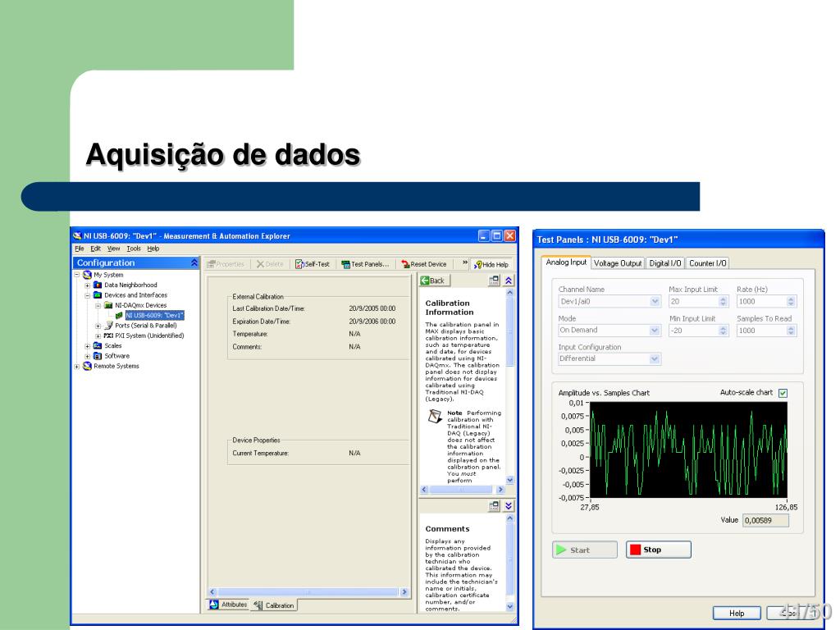Viewport: 840px width, 630px height.
Task: Click the Calibration Information vertical scrollbar down arrow
Action: click(x=510, y=480)
